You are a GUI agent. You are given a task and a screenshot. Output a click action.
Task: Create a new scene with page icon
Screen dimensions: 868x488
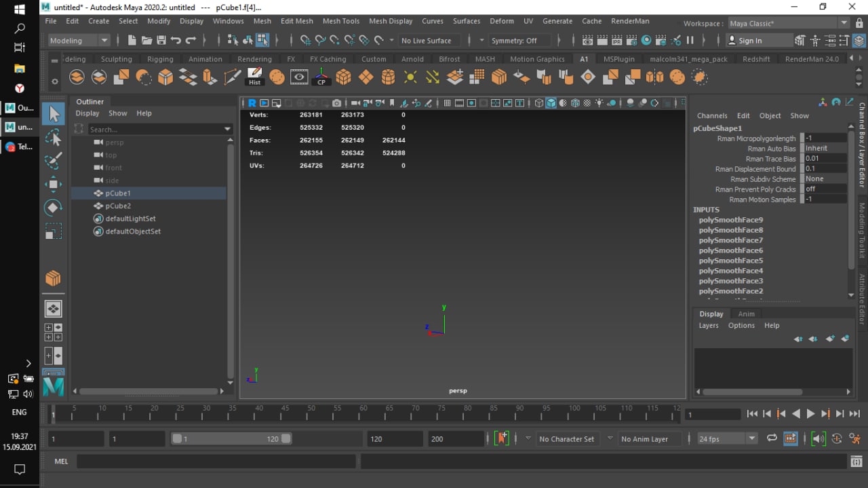[132, 41]
